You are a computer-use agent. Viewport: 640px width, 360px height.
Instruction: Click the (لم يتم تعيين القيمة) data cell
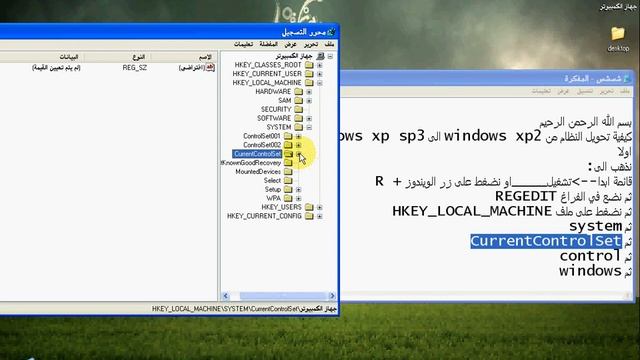click(x=56, y=68)
